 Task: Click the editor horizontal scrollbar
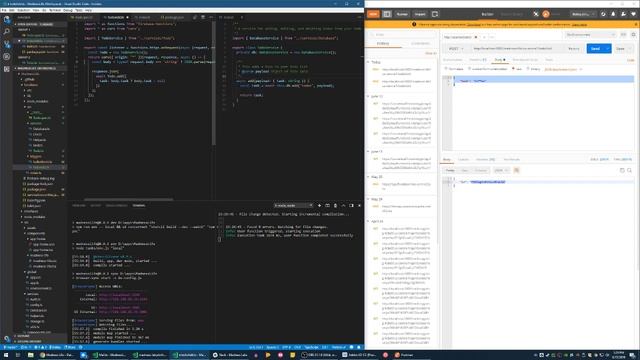coord(129,199)
